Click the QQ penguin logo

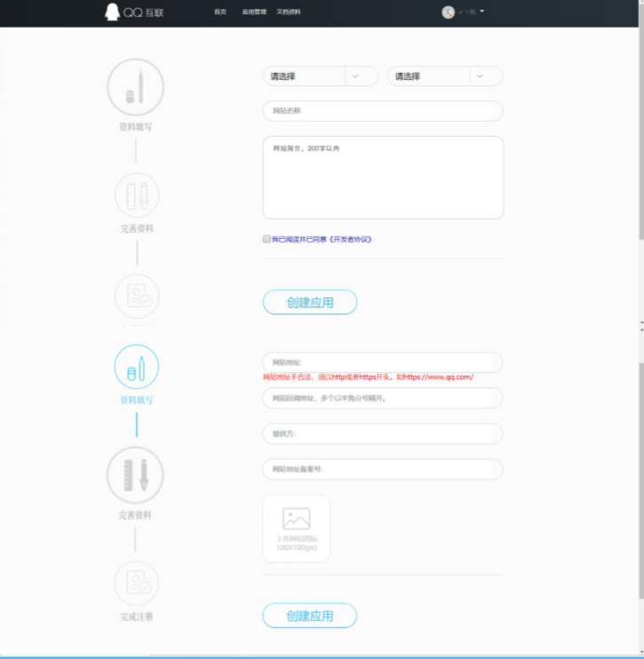click(x=112, y=12)
